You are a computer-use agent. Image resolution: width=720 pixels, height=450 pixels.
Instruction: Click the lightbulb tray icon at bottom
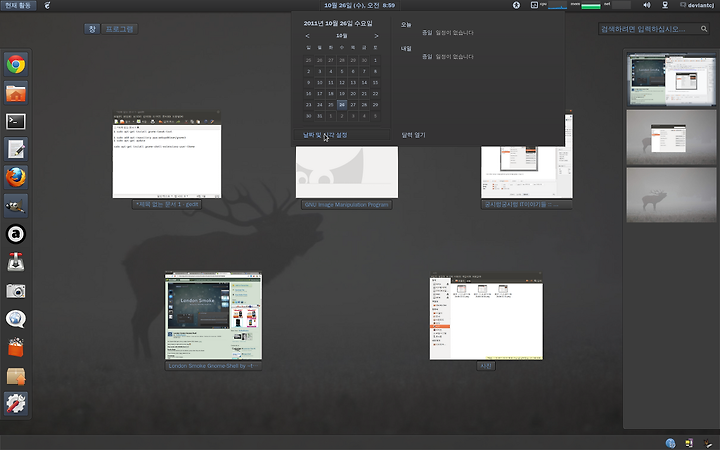tap(689, 443)
